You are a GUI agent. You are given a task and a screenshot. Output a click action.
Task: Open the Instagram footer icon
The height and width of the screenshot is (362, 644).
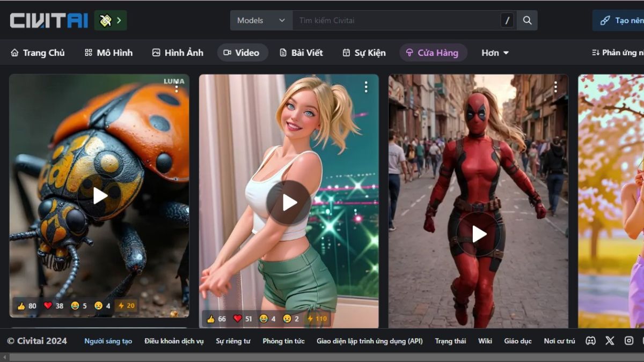629,341
